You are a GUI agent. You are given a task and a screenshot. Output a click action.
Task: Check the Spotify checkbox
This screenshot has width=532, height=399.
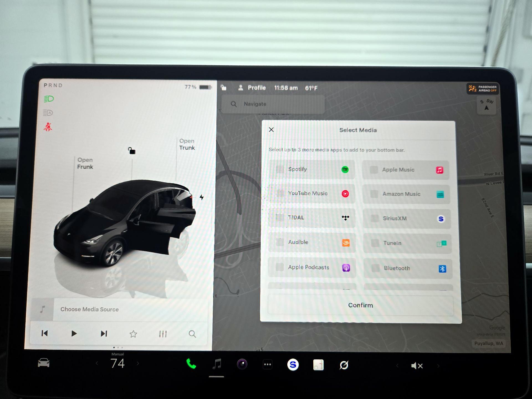[280, 169]
